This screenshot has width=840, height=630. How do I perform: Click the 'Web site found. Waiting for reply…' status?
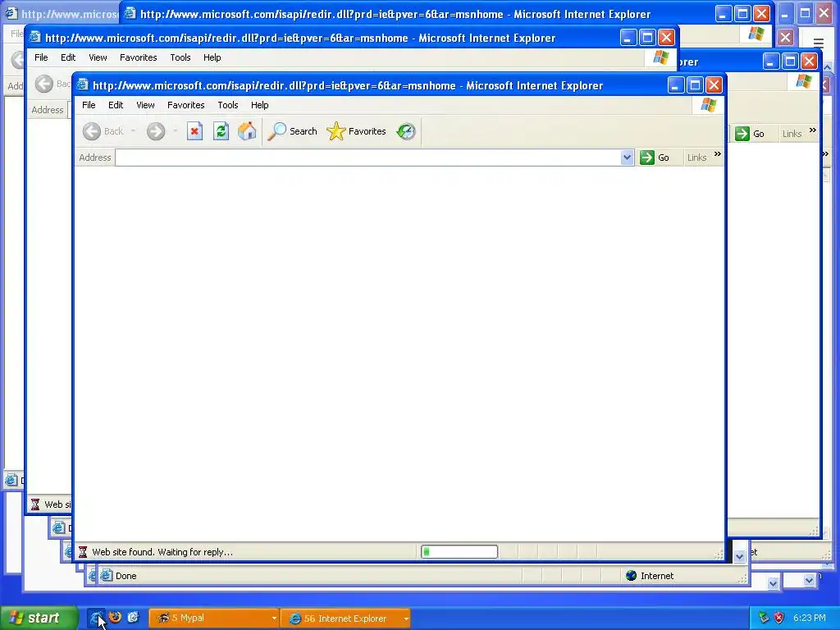[x=162, y=552]
